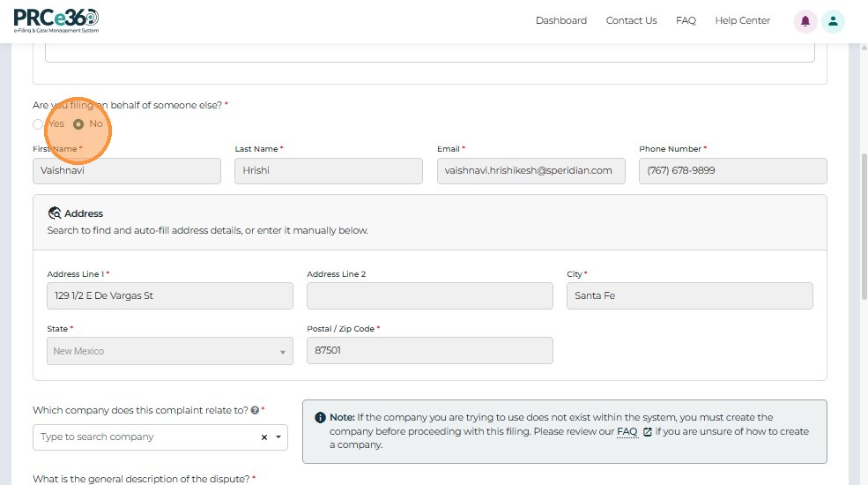Click the help question mark icon beside company question
Screen dimensions: 868x485
[255, 410]
